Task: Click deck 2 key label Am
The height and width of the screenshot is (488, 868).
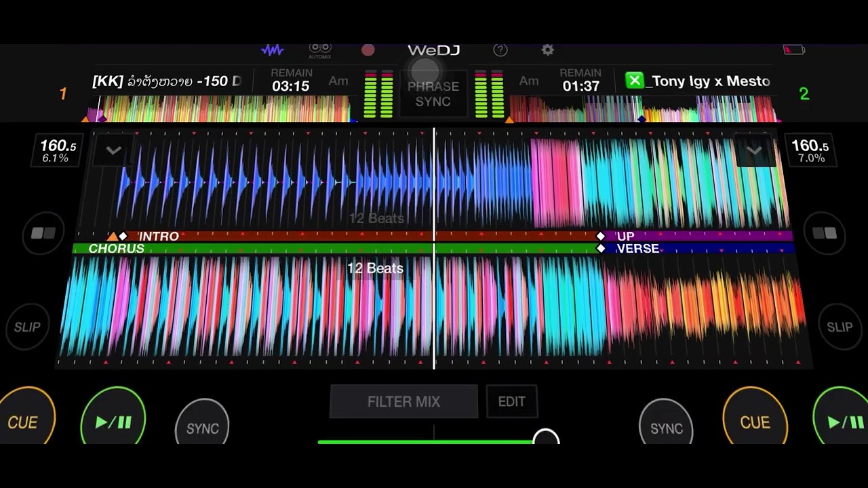Action: pyautogui.click(x=529, y=81)
